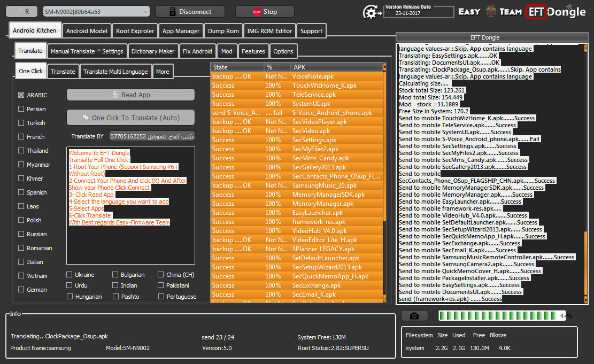The height and width of the screenshot is (364, 594).
Task: Enable the Vietnam language checkbox
Action: tap(21, 276)
